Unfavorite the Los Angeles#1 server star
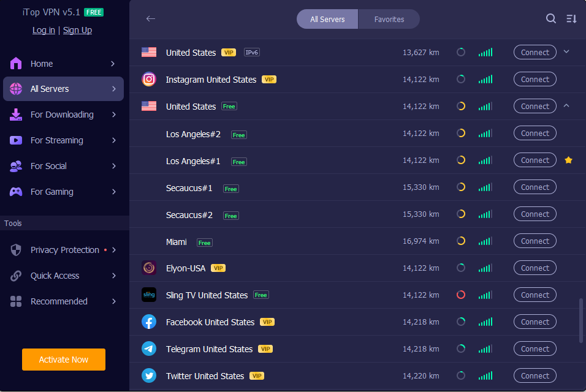 pyautogui.click(x=568, y=160)
